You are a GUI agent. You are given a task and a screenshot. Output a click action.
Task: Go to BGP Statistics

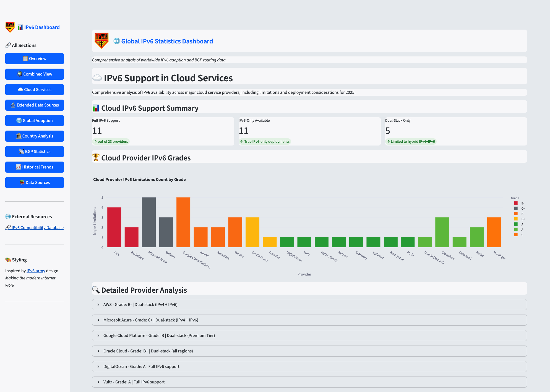[x=35, y=152]
